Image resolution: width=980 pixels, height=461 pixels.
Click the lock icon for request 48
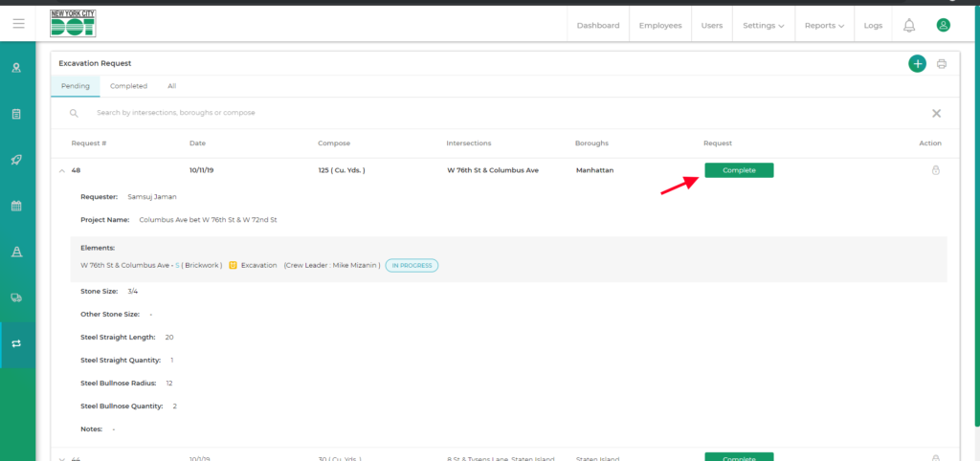coord(935,170)
